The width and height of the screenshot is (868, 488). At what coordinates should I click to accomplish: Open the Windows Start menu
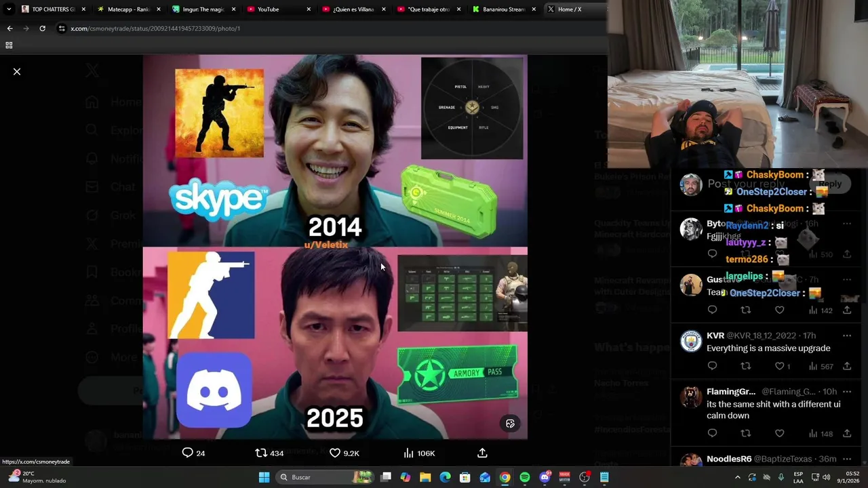264,477
